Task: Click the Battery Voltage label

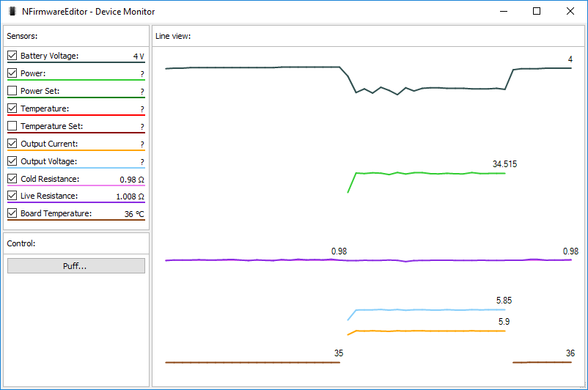Action: 50,56
